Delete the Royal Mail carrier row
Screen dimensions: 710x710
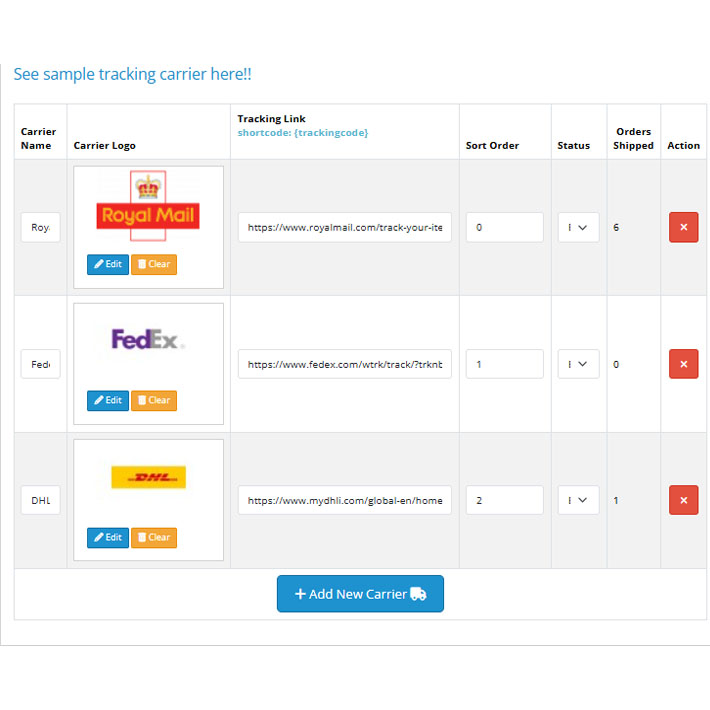(x=683, y=227)
